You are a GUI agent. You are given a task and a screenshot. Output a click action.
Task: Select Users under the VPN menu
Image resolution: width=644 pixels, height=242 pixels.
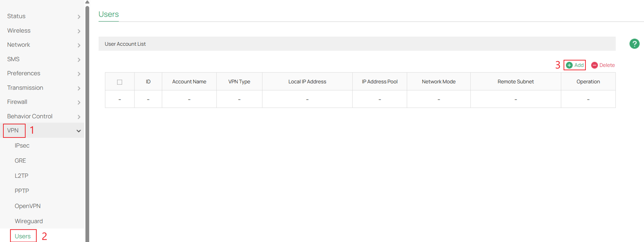(23, 236)
